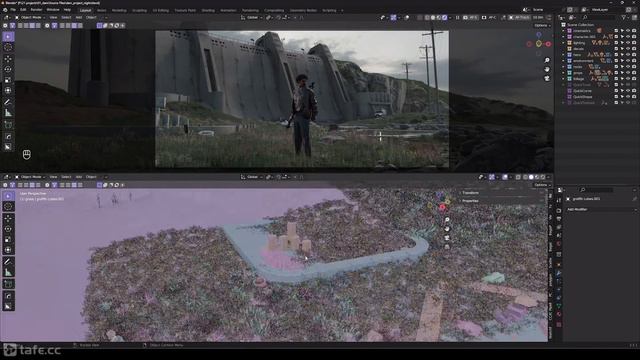Activate Select Box tool in bottom viewport toolbar
640x360 pixels.
(x=8, y=196)
